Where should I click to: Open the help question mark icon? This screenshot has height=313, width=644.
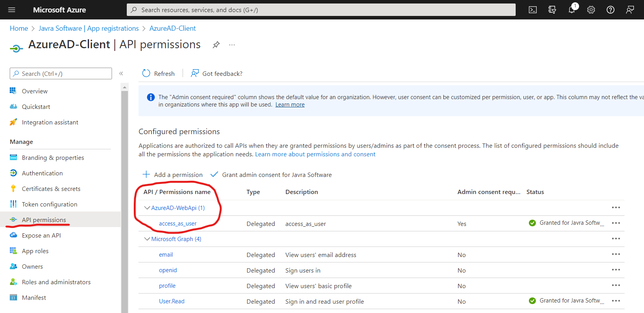tap(611, 10)
